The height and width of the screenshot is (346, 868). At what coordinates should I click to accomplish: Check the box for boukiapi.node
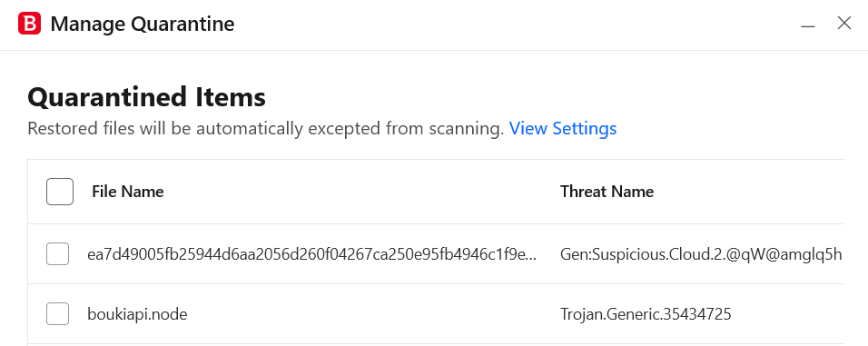pyautogui.click(x=57, y=314)
